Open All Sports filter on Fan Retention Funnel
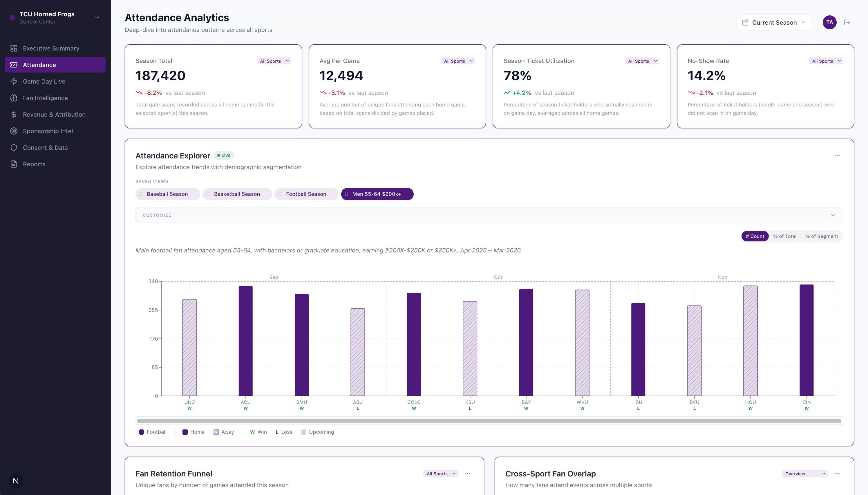Screen dimensions: 868x495 pos(440,474)
